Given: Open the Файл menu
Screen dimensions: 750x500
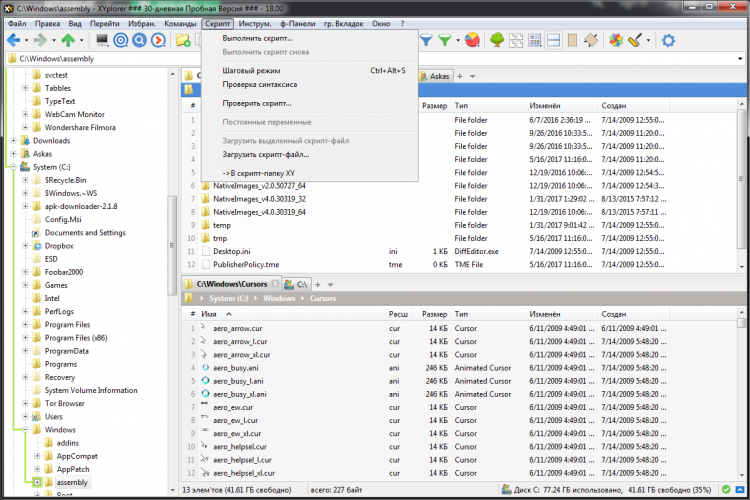Looking at the screenshot, I should point(17,23).
